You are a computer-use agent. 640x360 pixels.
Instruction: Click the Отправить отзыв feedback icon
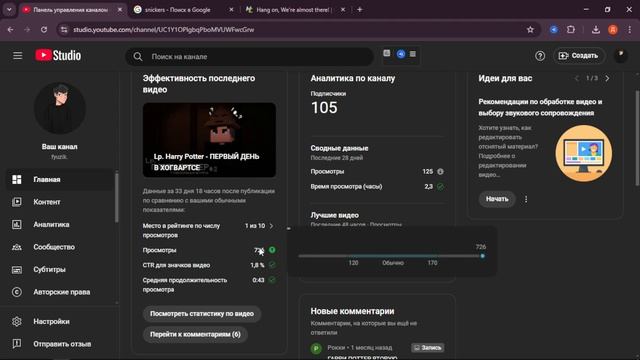click(x=17, y=344)
